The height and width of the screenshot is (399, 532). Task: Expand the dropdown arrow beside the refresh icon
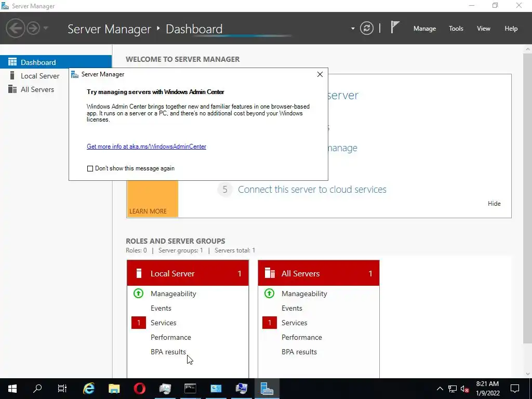[x=353, y=29]
